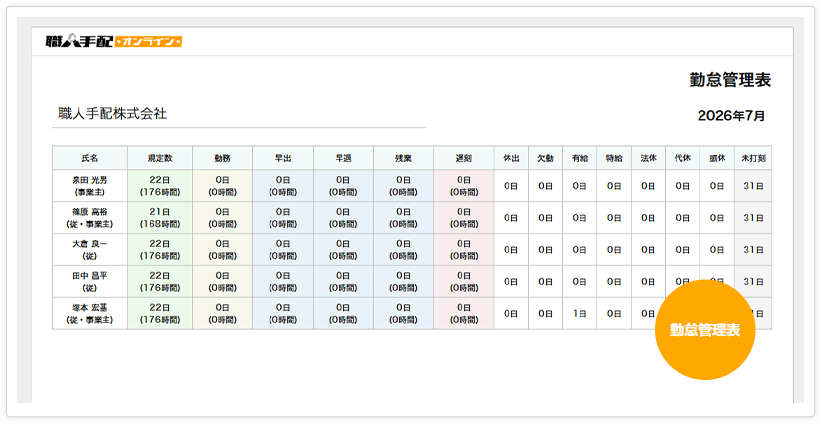Select employee 大倉 良一 (従)

point(90,249)
